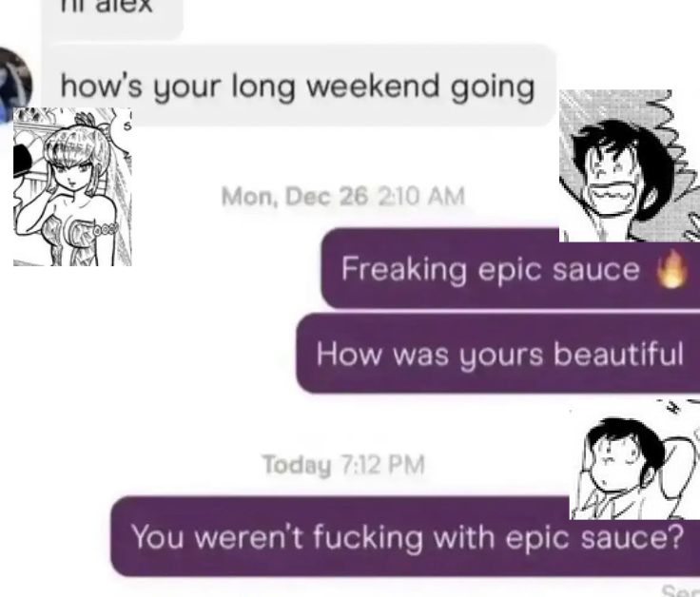700x597 pixels.
Task: Open the laughing manga boy image
Action: (x=630, y=165)
